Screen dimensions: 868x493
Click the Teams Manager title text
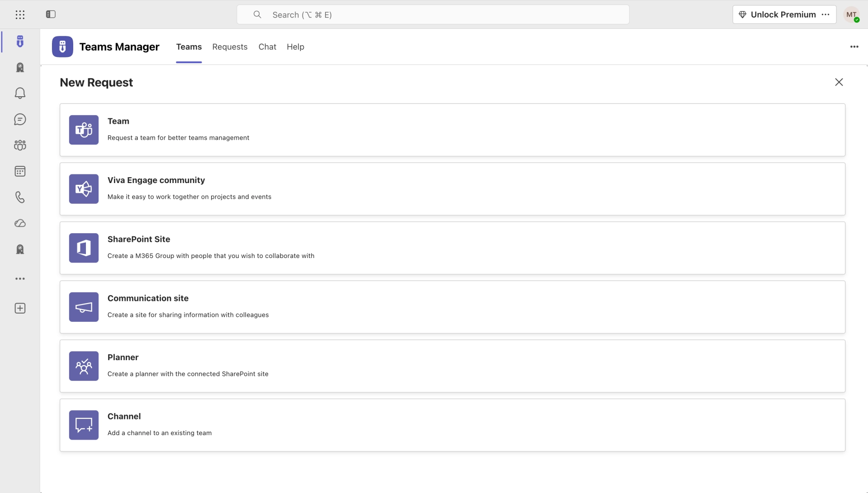(x=119, y=47)
